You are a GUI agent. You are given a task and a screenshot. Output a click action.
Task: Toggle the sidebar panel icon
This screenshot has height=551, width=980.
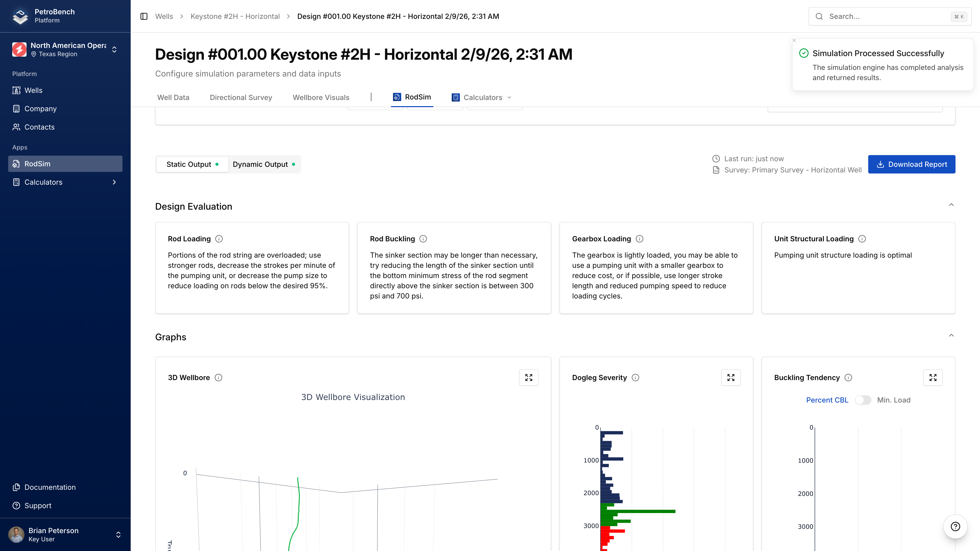point(144,16)
